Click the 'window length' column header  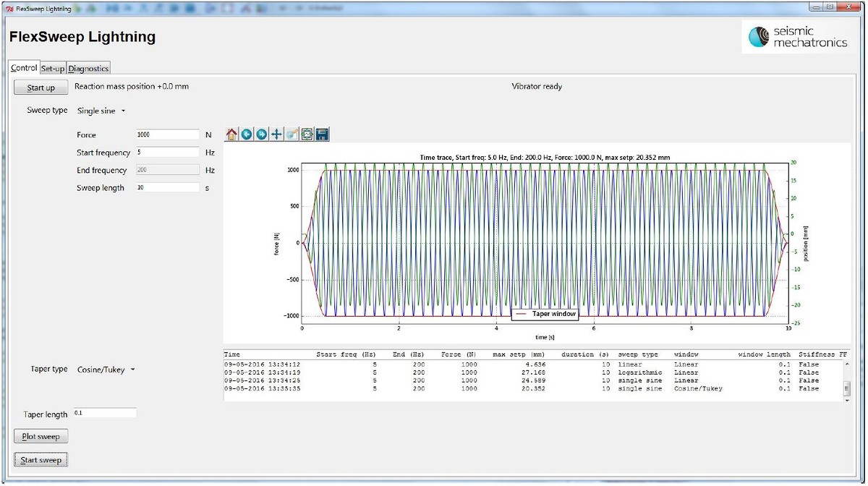click(765, 355)
